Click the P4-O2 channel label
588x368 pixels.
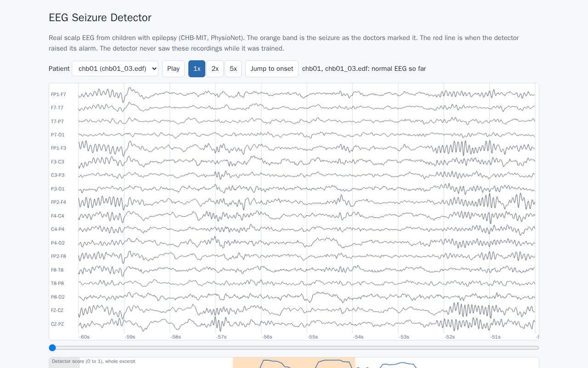(x=58, y=243)
